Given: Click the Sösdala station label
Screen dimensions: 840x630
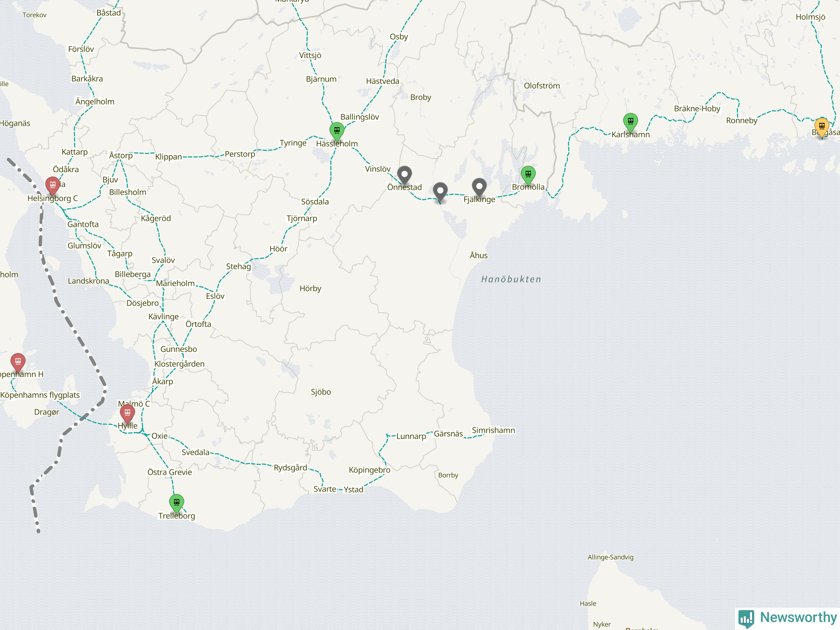Looking at the screenshot, I should pyautogui.click(x=315, y=202).
